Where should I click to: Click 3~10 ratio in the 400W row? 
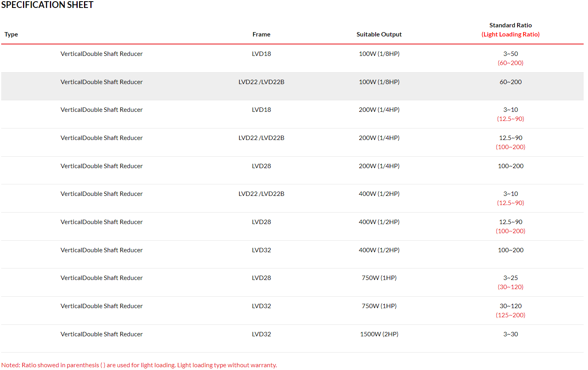[x=510, y=194]
